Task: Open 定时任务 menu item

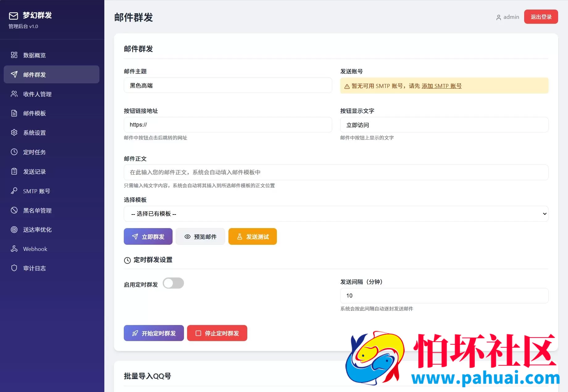Action: click(x=52, y=152)
